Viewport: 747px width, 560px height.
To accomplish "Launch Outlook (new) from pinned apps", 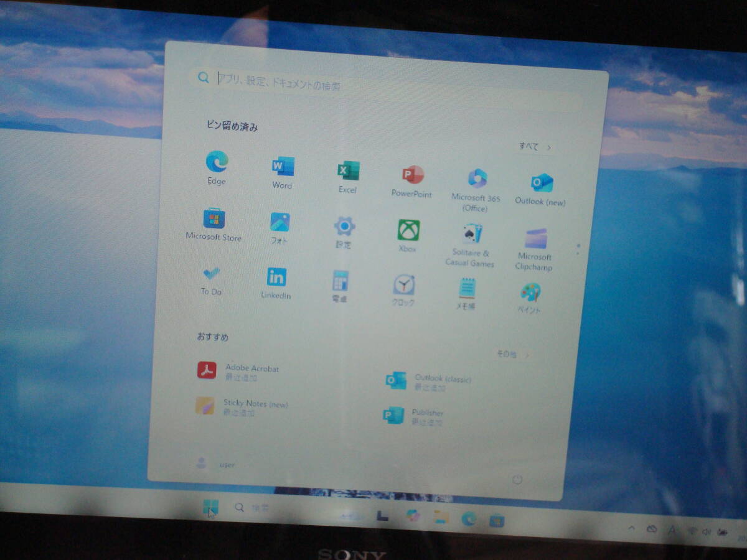I will pyautogui.click(x=540, y=190).
